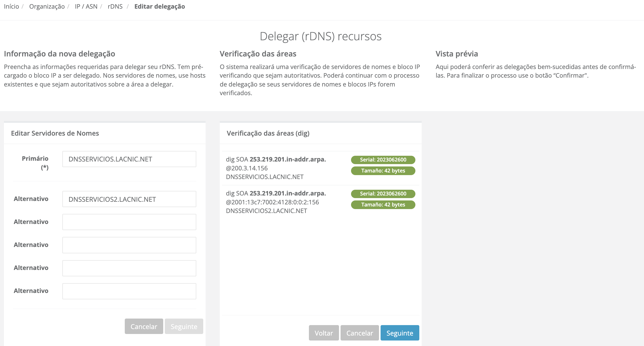
Task: Click disabled Seguinte in name servers panel
Action: 184,326
